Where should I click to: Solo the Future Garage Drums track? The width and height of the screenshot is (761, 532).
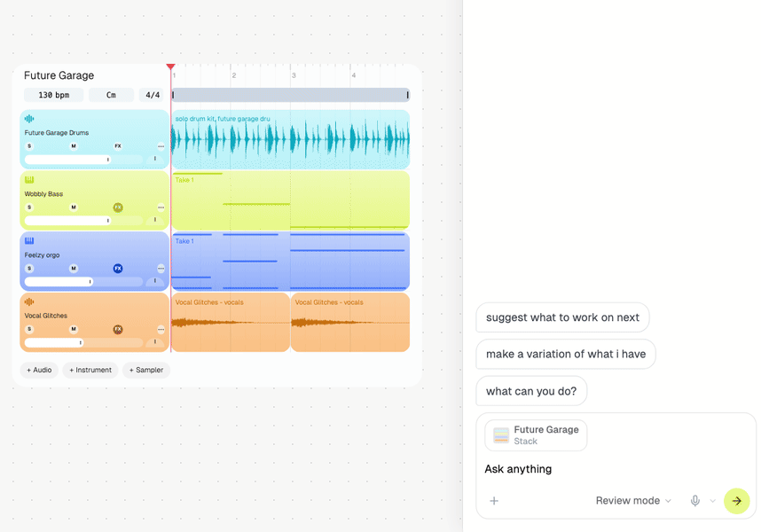click(x=29, y=146)
